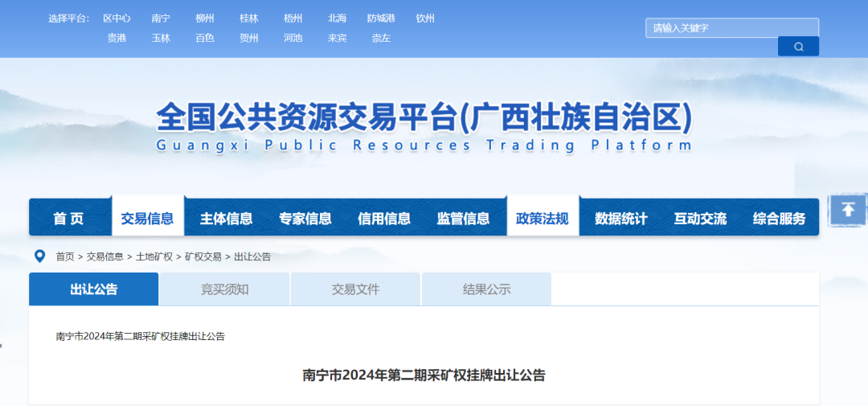868x406 pixels.
Task: Open 综合服务 in navigation bar
Action: 779,219
